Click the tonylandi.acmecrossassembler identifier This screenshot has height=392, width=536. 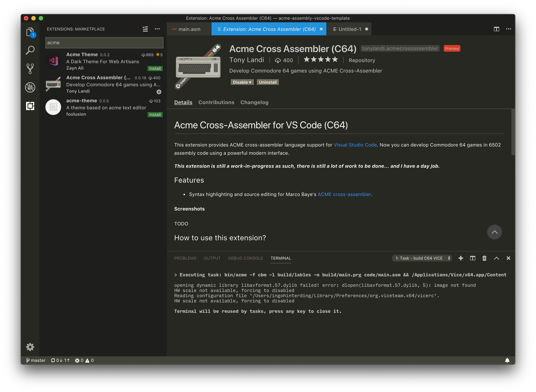click(x=400, y=48)
